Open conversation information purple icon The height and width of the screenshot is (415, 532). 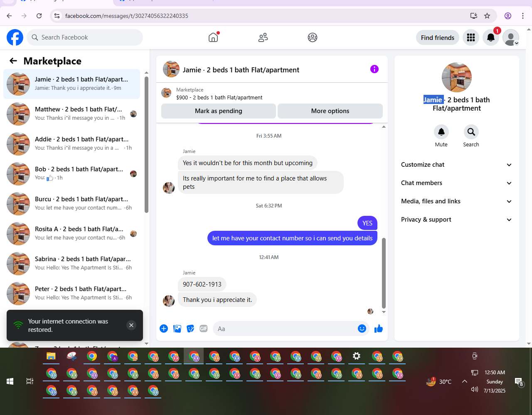pyautogui.click(x=374, y=69)
